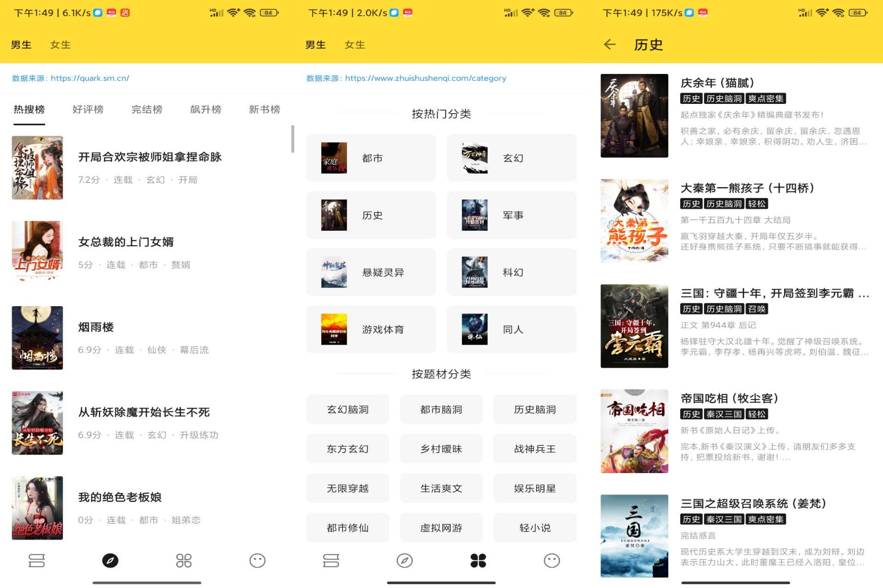The width and height of the screenshot is (883, 588).
Task: Go back from 历史 page
Action: [x=610, y=45]
